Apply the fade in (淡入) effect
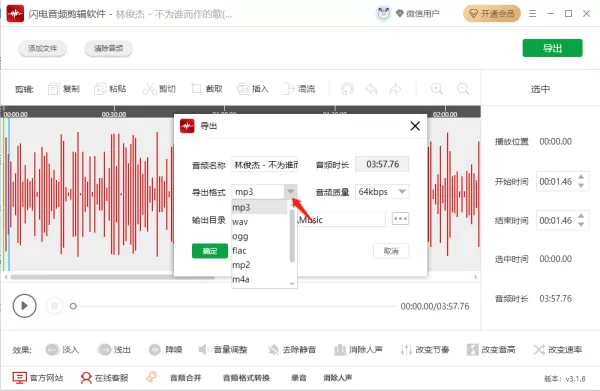 62,350
